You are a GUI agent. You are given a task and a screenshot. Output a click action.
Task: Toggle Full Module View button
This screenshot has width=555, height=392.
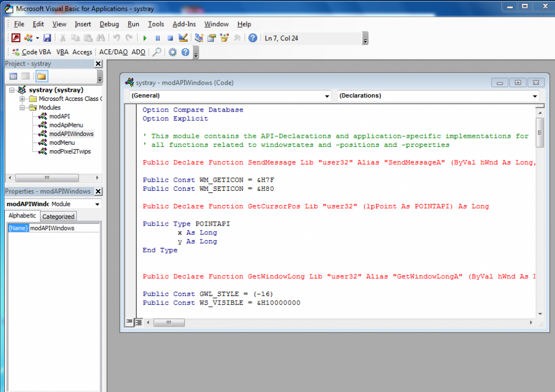(x=139, y=322)
